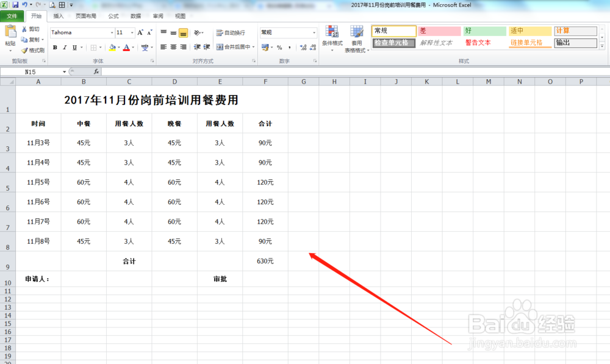The height and width of the screenshot is (364, 610).
Task: Click the fill color (paint bucket) swatch
Action: [x=112, y=48]
